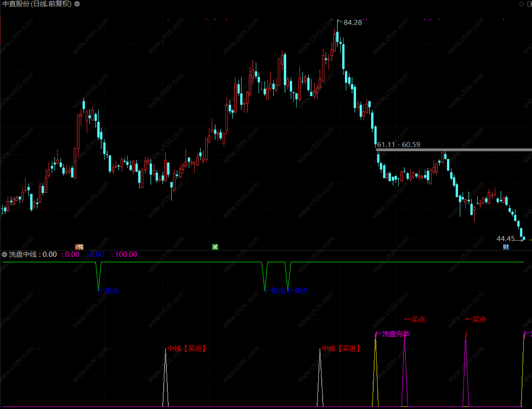This screenshot has width=532, height=409.
Task: Click the 洗盘中线 indicator name
Action: pos(23,255)
